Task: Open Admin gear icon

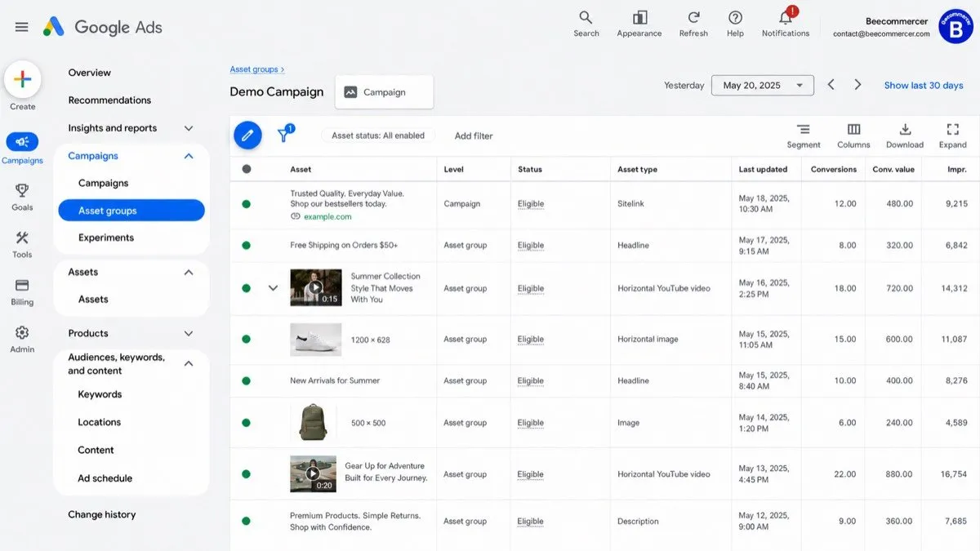Action: click(x=22, y=332)
